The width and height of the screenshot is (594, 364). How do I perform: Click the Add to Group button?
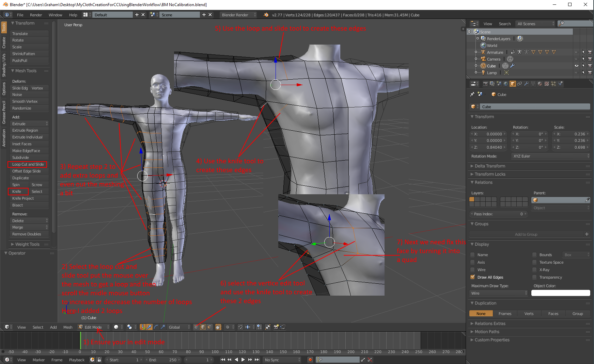tap(526, 234)
